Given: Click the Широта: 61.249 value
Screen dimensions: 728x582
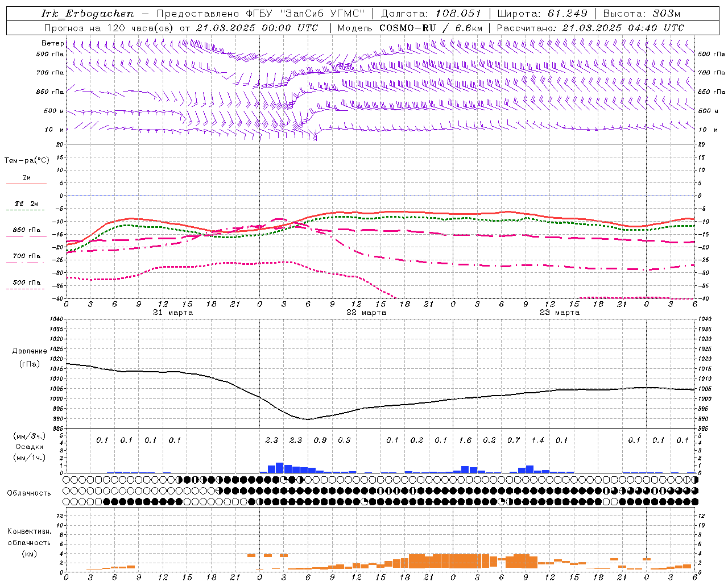Looking at the screenshot, I should (542, 14).
